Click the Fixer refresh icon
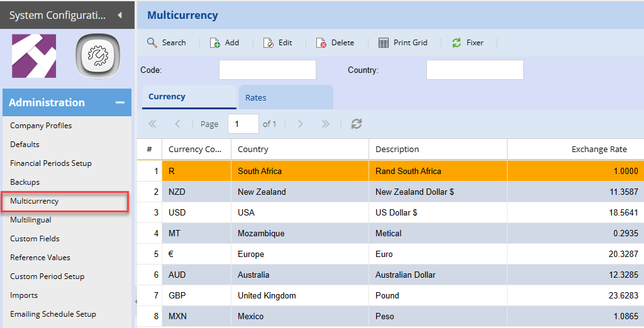The width and height of the screenshot is (644, 328). click(457, 43)
